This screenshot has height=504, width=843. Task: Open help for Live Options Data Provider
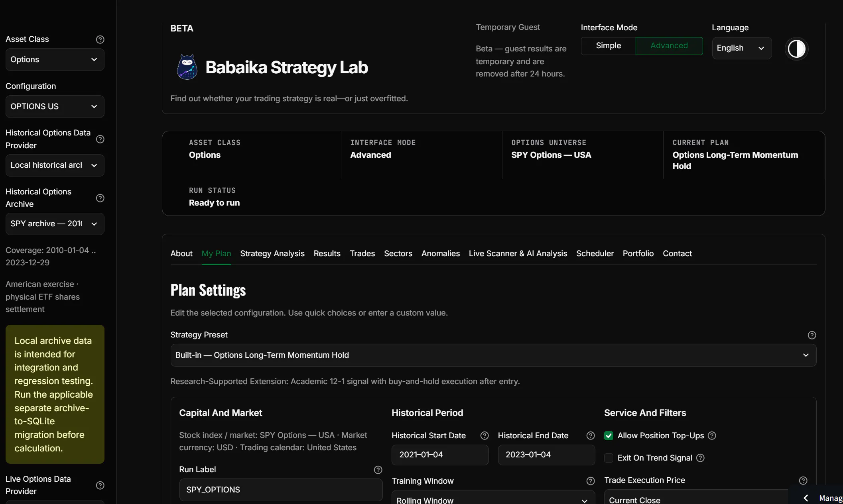pyautogui.click(x=100, y=485)
